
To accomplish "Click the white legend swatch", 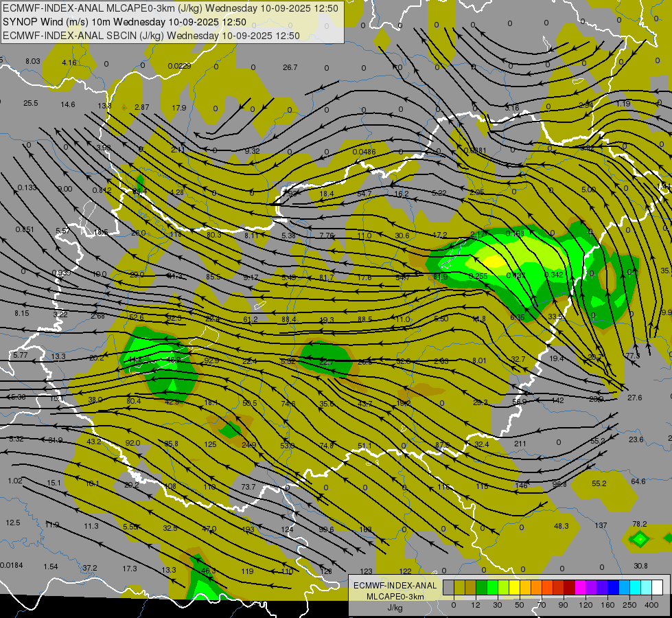I will [x=658, y=588].
